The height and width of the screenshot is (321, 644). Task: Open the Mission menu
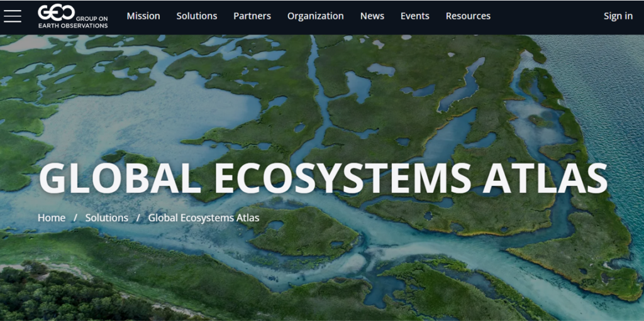(143, 16)
